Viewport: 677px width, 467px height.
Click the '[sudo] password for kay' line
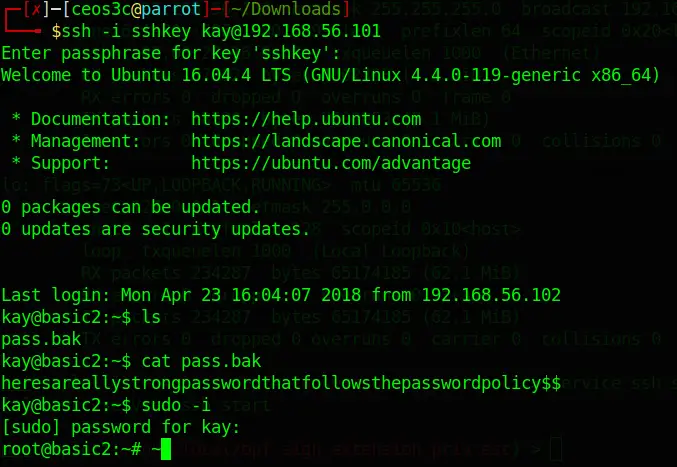120,427
